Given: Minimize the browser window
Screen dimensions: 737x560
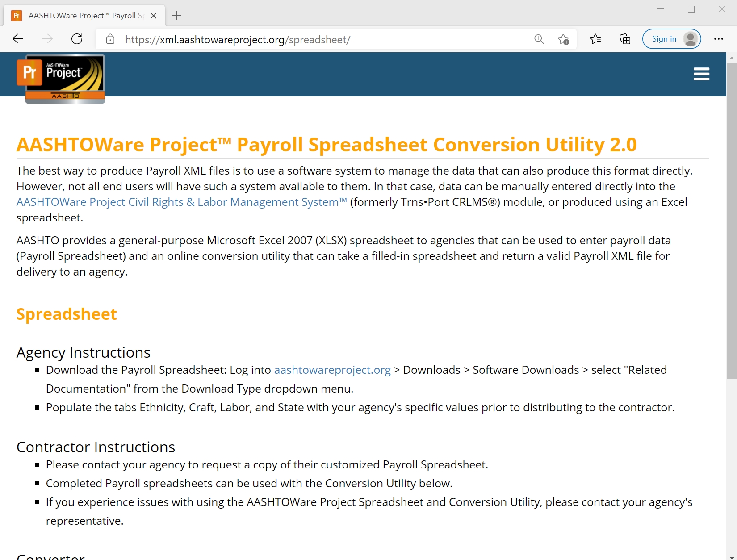Looking at the screenshot, I should (x=661, y=9).
